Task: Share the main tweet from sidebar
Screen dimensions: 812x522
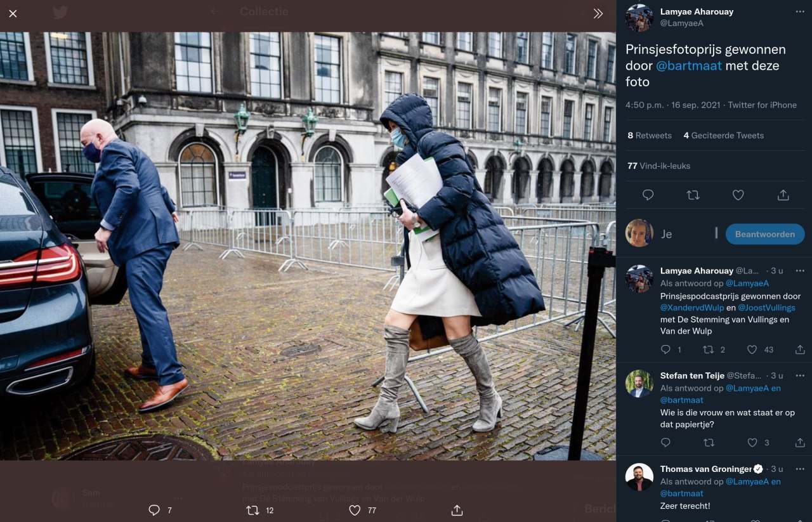Action: pos(783,195)
